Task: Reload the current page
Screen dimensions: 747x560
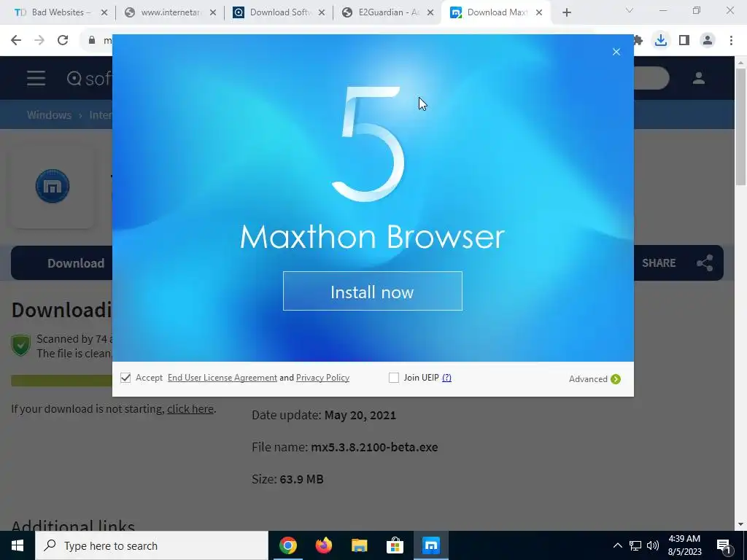Action: click(x=63, y=41)
